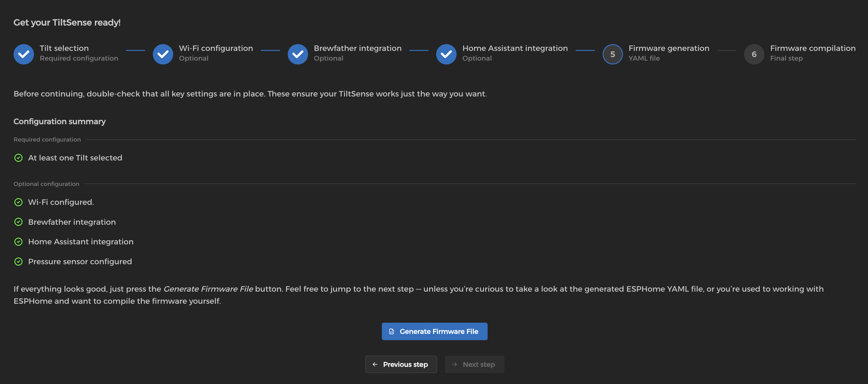
Task: Click the 'Wi-Fi configured.' summary text
Action: click(x=61, y=202)
